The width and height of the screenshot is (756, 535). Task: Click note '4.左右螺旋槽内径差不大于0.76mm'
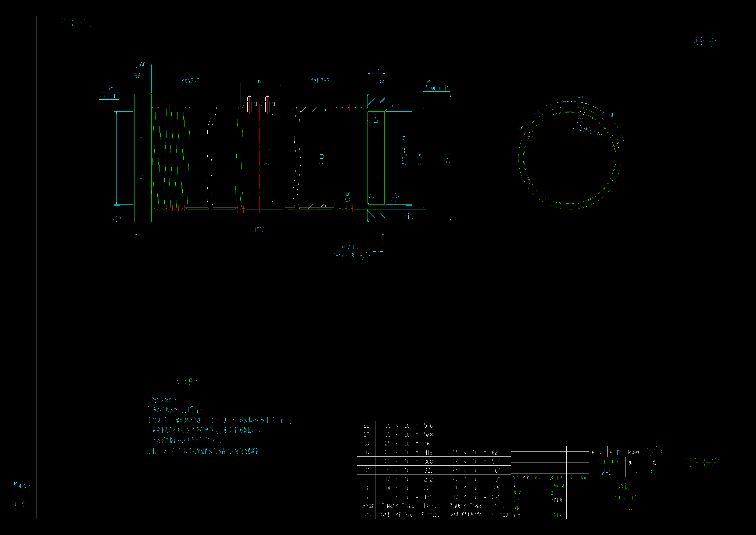[184, 440]
